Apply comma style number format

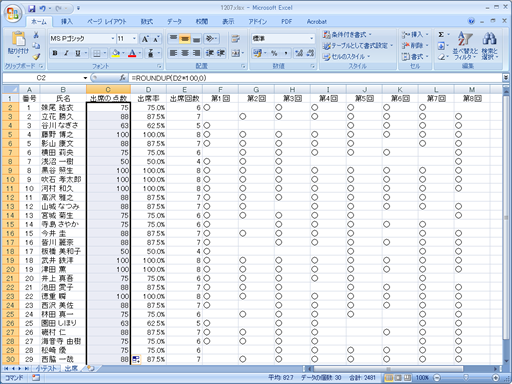pyautogui.click(x=286, y=53)
